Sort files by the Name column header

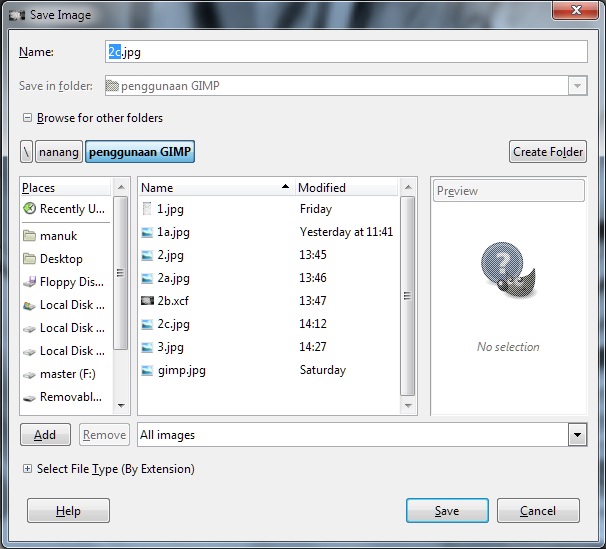coord(216,188)
